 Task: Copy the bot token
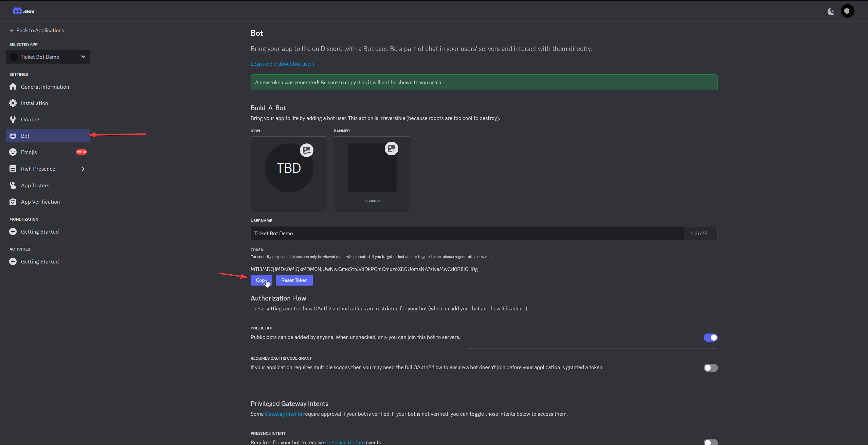[261, 280]
